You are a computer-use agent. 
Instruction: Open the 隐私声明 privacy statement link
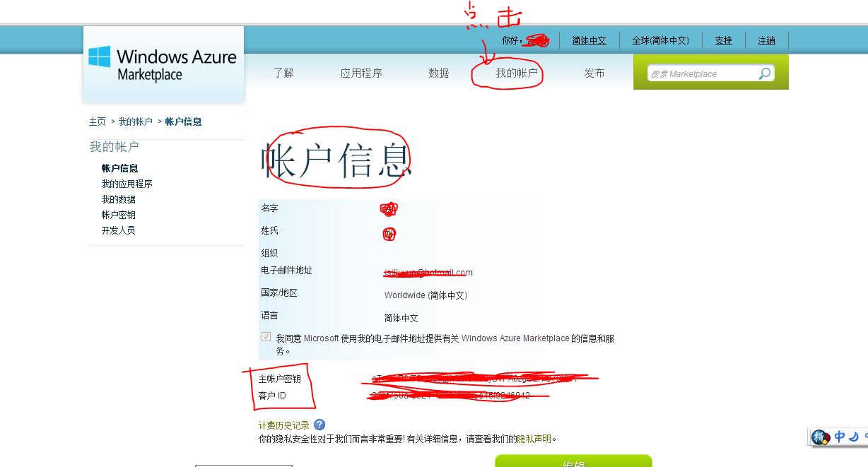pyautogui.click(x=534, y=439)
